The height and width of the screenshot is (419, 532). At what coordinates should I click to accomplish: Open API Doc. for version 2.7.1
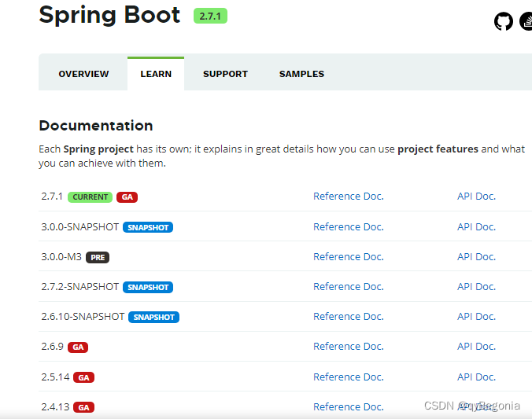[476, 197]
